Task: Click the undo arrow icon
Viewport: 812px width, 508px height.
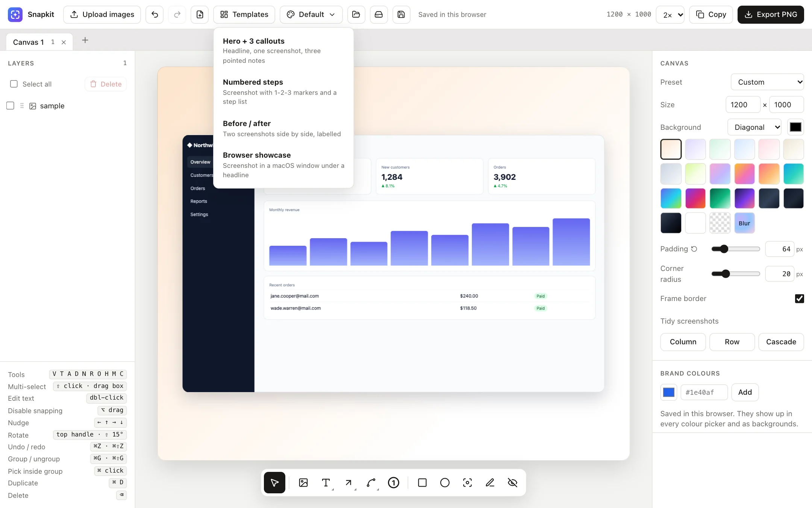Action: tap(155, 14)
